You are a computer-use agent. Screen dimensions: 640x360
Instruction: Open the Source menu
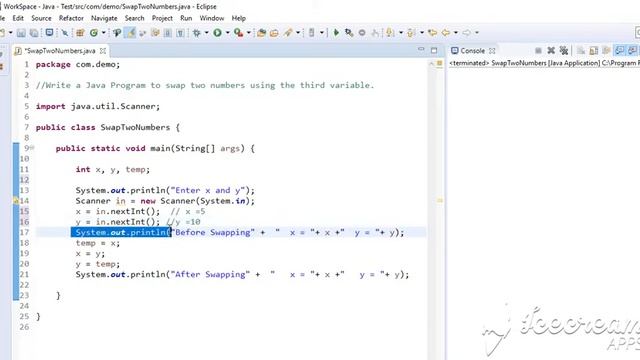pos(41,18)
